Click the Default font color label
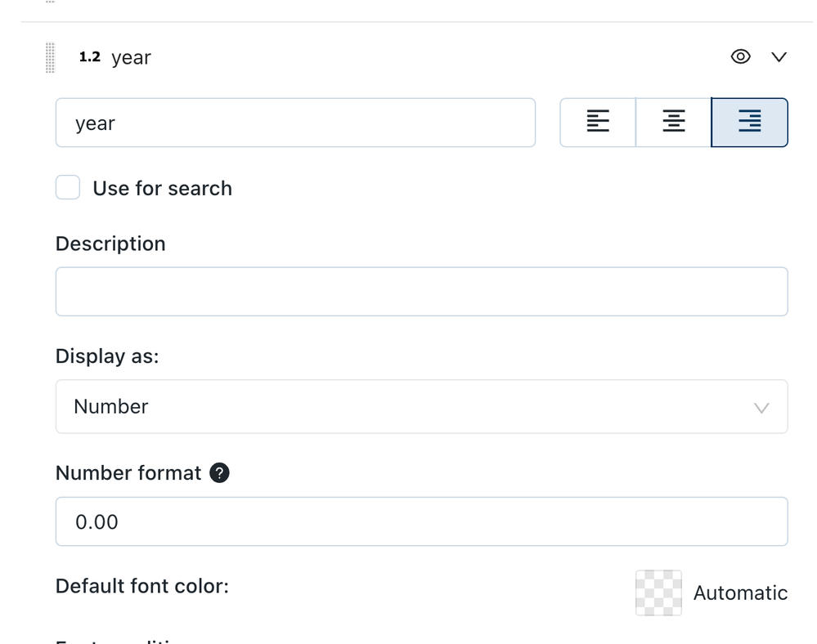 click(142, 586)
